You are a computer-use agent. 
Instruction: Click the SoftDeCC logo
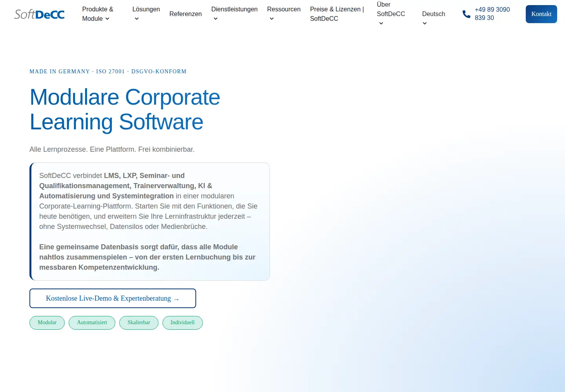point(39,15)
